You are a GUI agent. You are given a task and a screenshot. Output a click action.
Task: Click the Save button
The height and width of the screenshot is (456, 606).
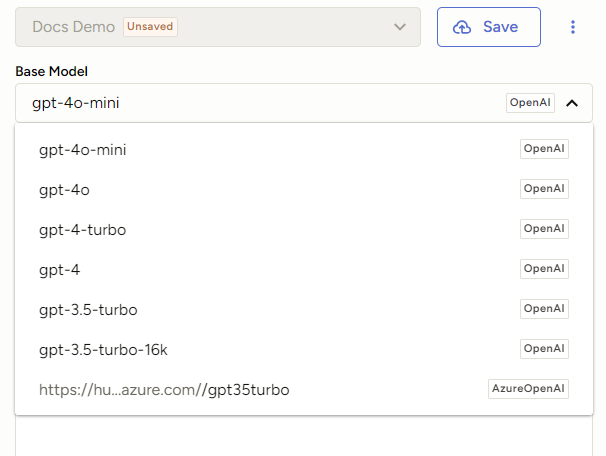tap(489, 27)
